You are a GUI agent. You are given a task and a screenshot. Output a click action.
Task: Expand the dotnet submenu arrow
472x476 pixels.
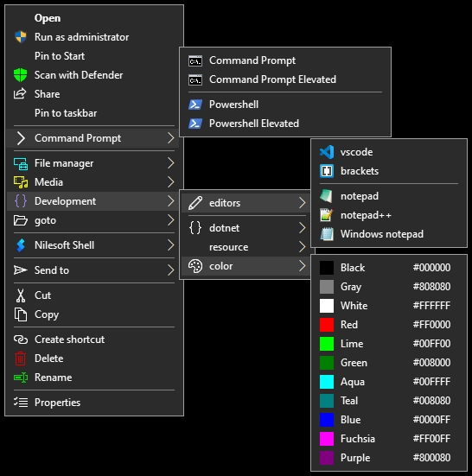(x=302, y=228)
